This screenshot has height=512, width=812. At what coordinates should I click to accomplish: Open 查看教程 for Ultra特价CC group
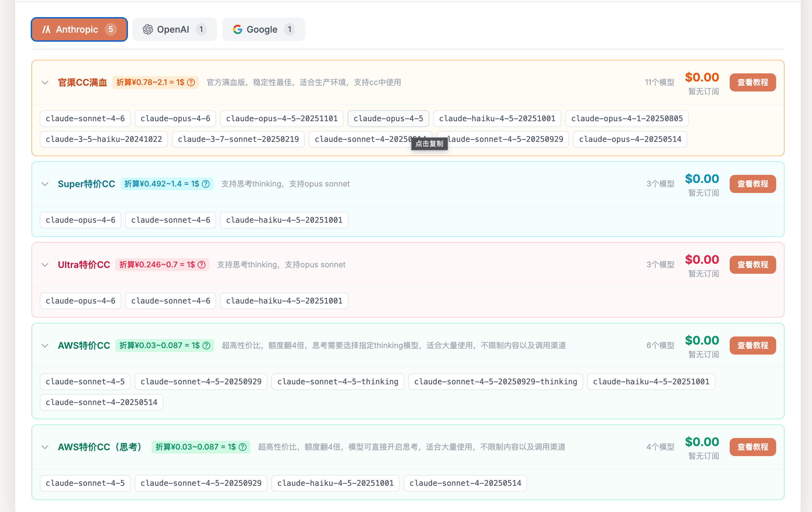coord(752,265)
